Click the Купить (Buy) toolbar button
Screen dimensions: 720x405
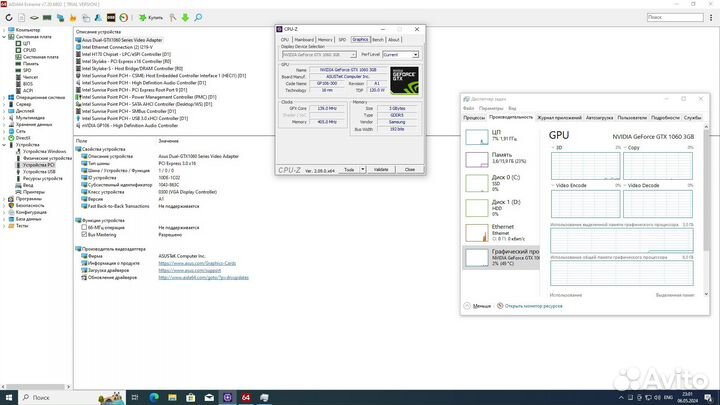[151, 17]
